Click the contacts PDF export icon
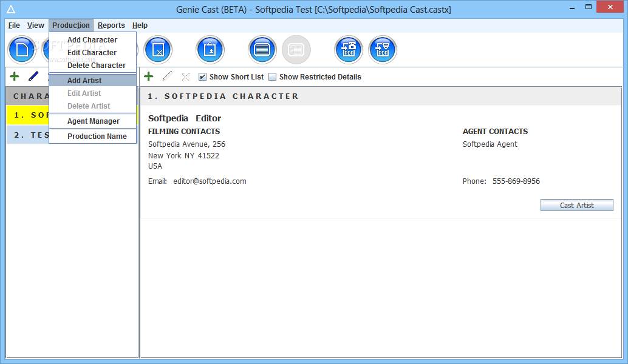 coord(349,50)
